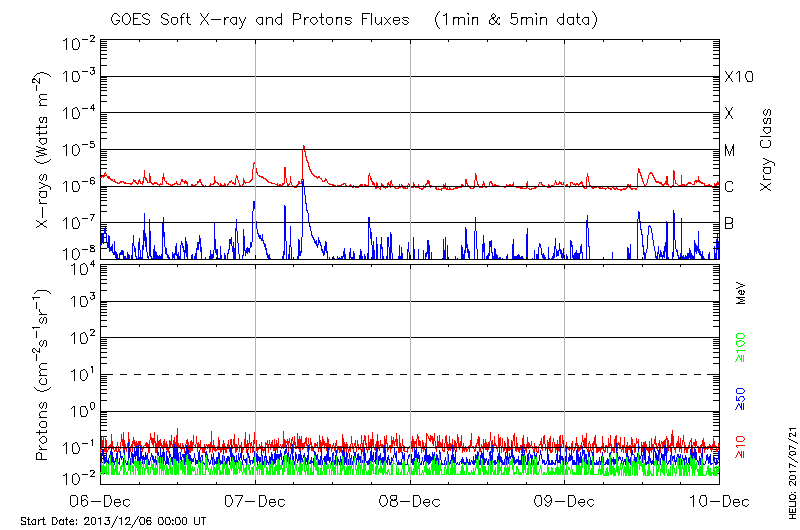Select the 08-Dec date label on time axis

(410, 501)
